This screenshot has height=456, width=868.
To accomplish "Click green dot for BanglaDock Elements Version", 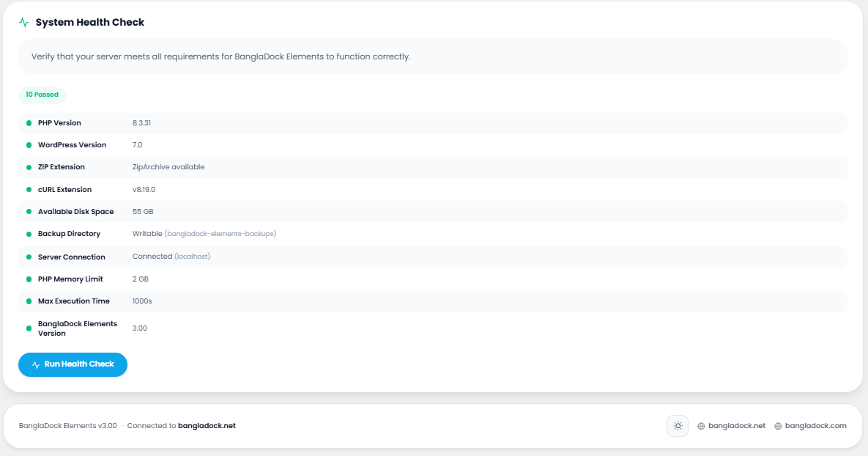I will pos(29,328).
